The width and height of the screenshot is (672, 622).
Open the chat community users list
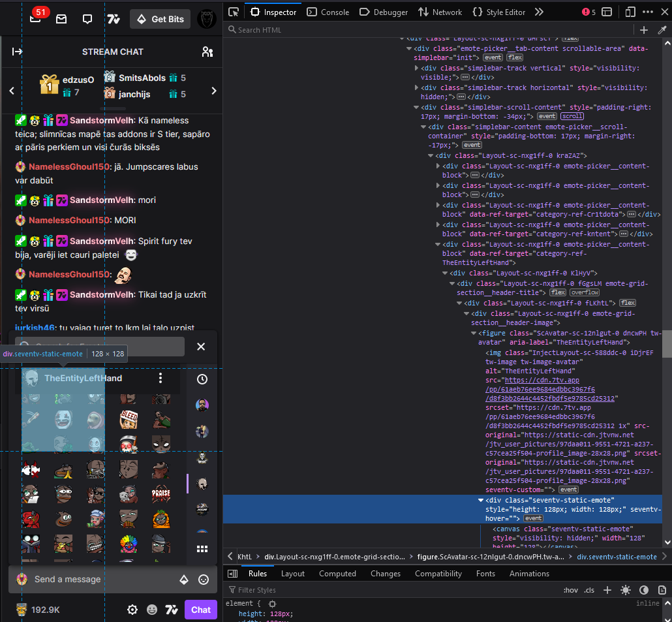click(207, 52)
